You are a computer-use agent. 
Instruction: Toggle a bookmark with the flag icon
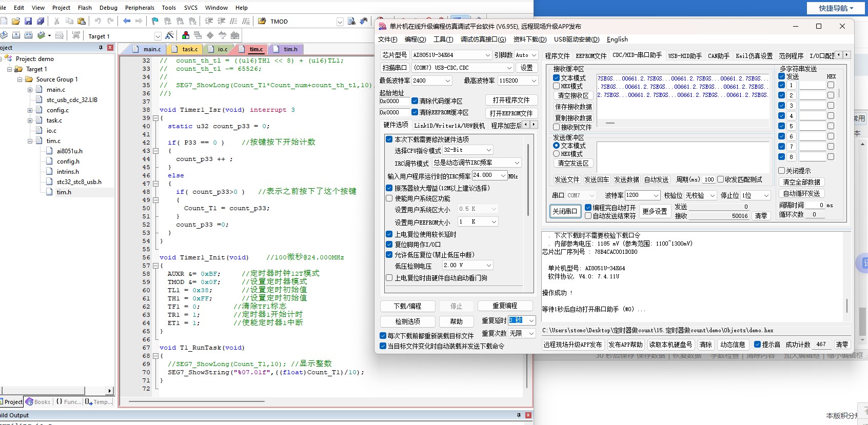coord(155,21)
